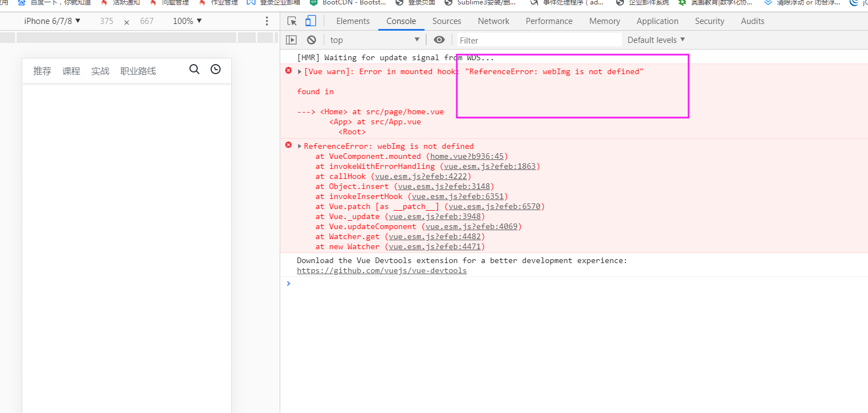The height and width of the screenshot is (413, 868).
Task: Open the Default levels dropdown
Action: (x=656, y=40)
